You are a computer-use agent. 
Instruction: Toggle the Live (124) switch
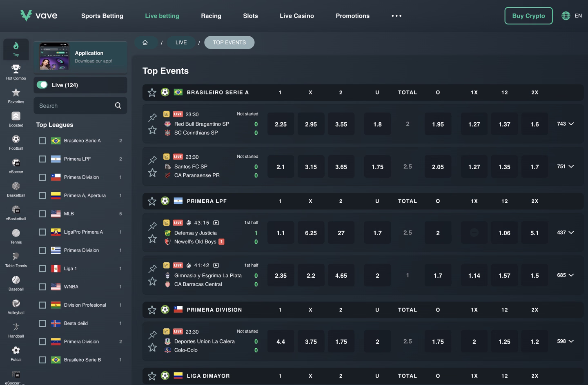[x=42, y=85]
